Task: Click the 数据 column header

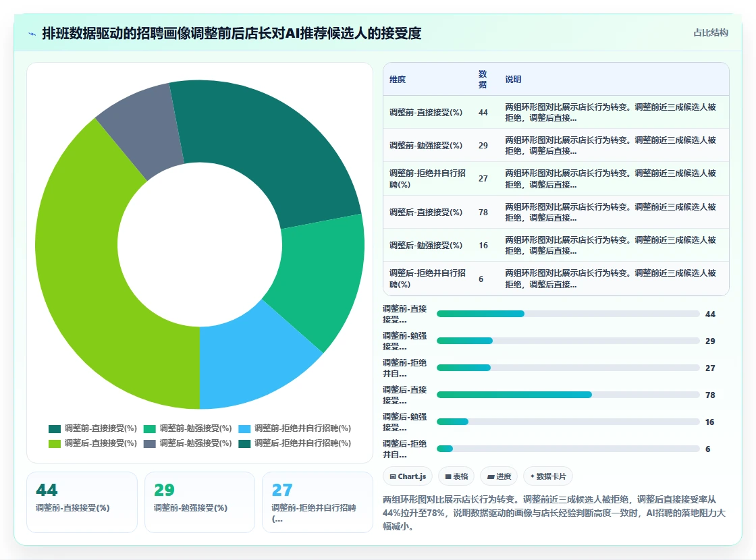Action: (483, 80)
